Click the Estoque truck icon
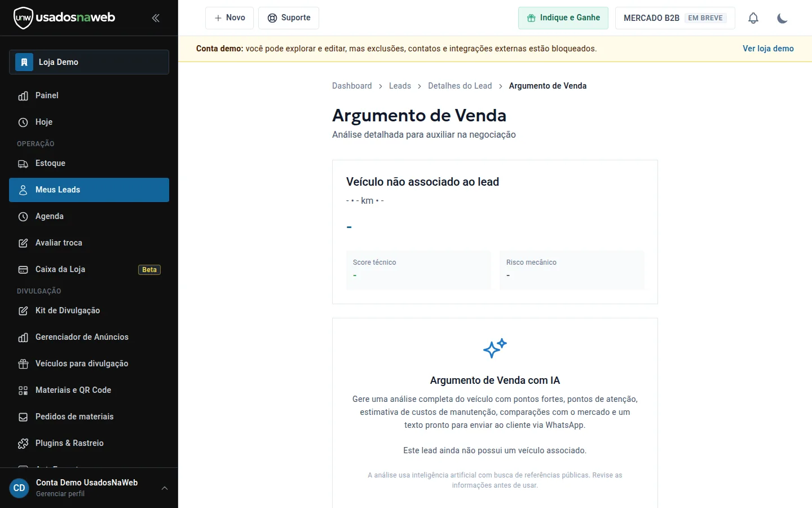This screenshot has width=812, height=508. click(x=23, y=164)
